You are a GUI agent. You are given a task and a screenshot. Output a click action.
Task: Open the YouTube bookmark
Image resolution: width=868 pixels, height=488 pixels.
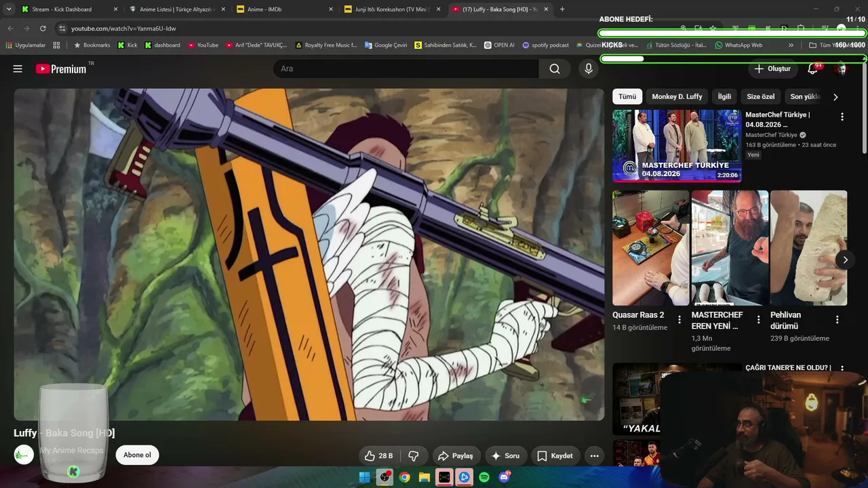[203, 45]
